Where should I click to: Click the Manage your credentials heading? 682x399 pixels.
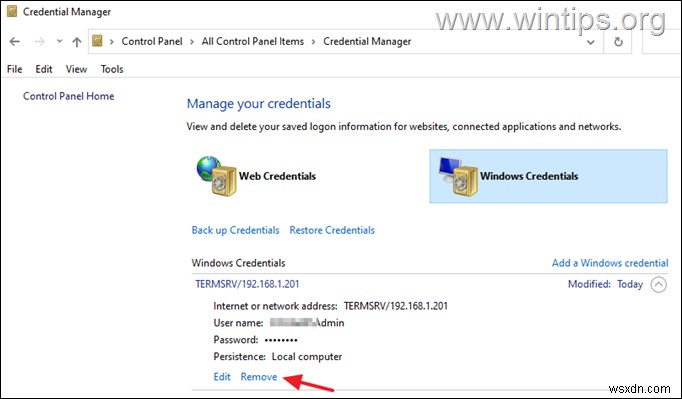click(x=258, y=104)
